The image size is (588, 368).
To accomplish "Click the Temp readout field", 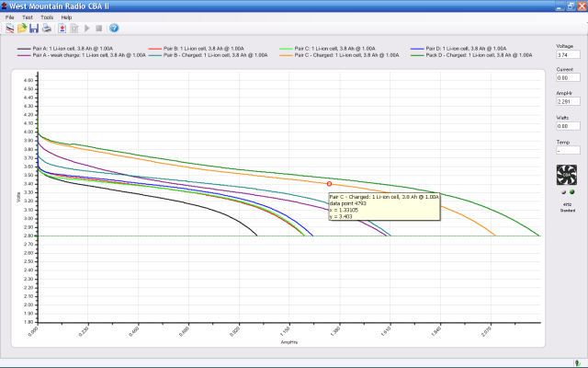I will 568,150.
